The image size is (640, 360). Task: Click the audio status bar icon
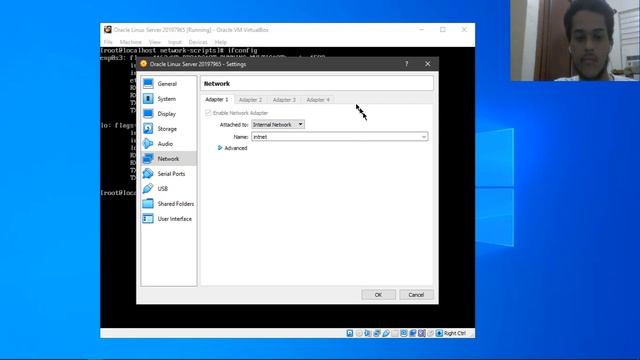[x=368, y=333]
